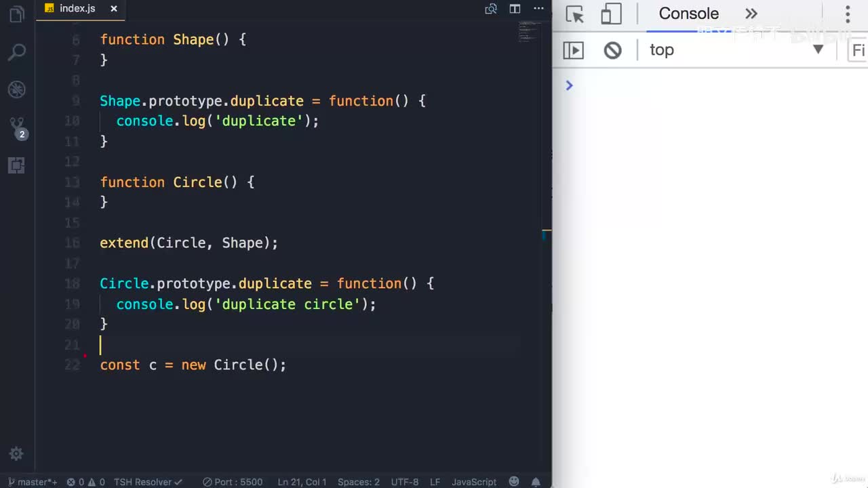The image size is (868, 488).
Task: Open notifications bell in status bar
Action: [536, 482]
